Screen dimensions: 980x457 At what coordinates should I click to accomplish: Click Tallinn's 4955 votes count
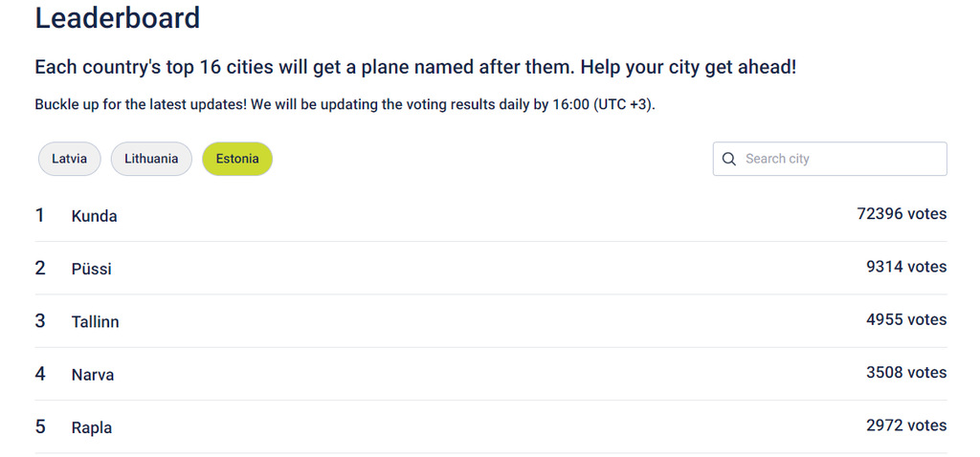tap(905, 319)
